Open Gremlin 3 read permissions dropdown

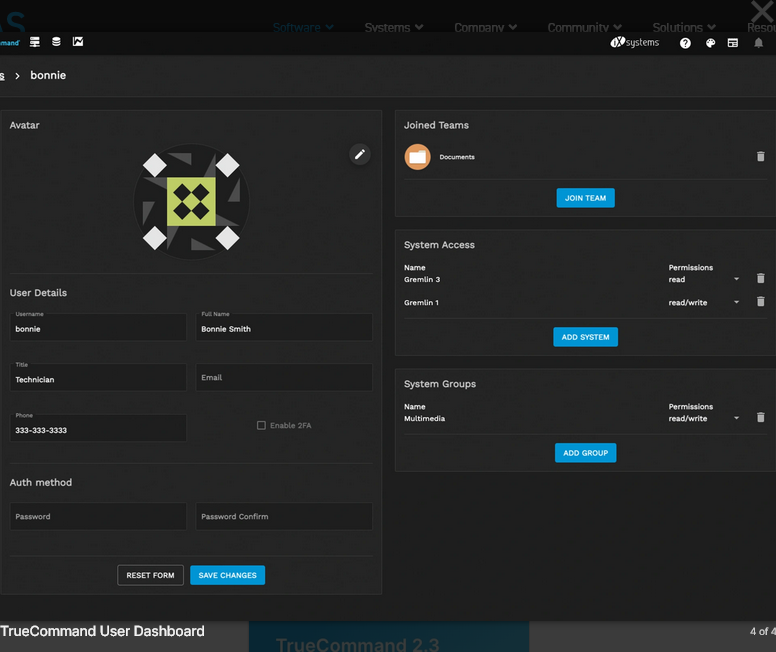[704, 279]
